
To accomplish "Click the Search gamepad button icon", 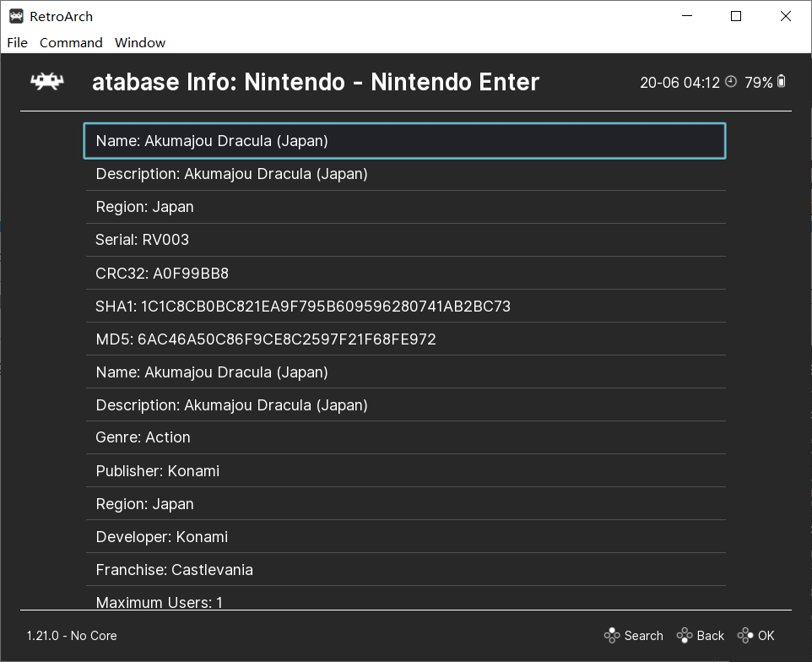I will [612, 635].
